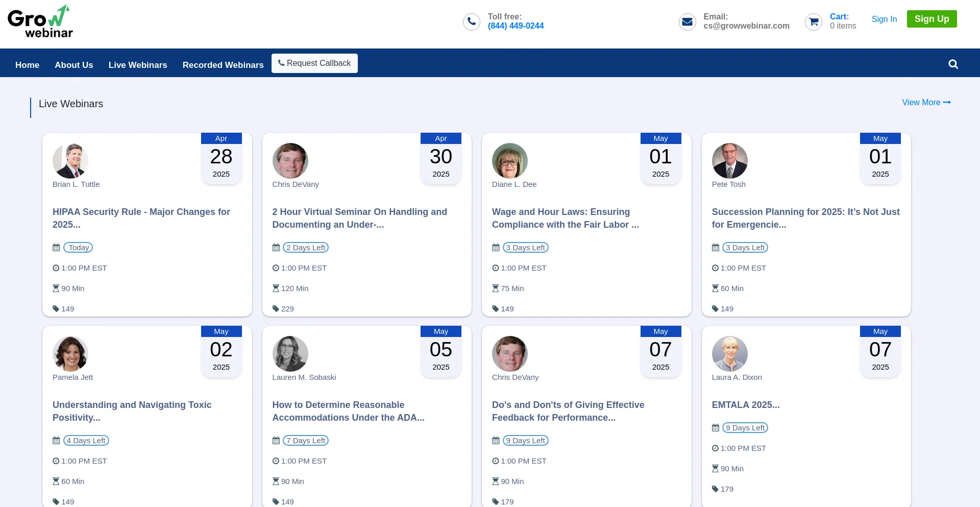Click the green Sign Up button
Viewport: 980px width, 507px height.
coord(932,19)
